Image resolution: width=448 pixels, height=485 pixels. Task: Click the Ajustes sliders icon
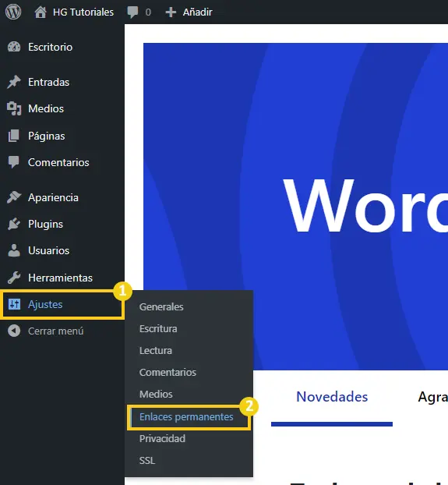click(x=14, y=304)
